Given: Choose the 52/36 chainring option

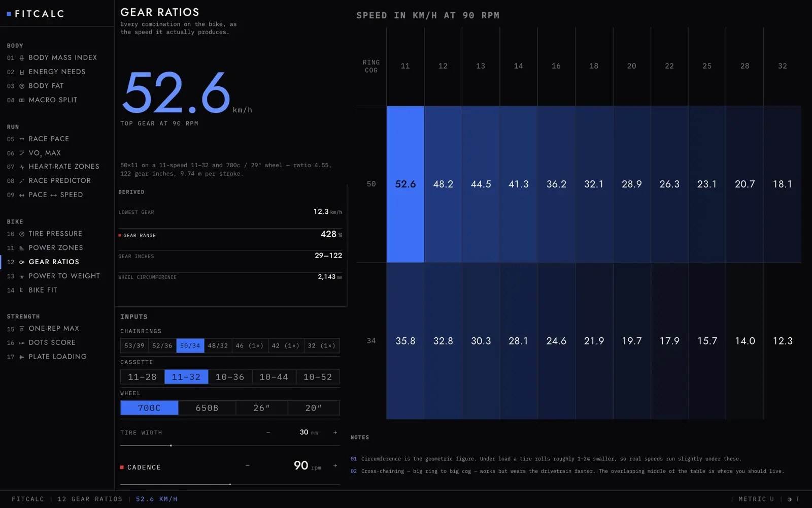Looking at the screenshot, I should tap(162, 346).
